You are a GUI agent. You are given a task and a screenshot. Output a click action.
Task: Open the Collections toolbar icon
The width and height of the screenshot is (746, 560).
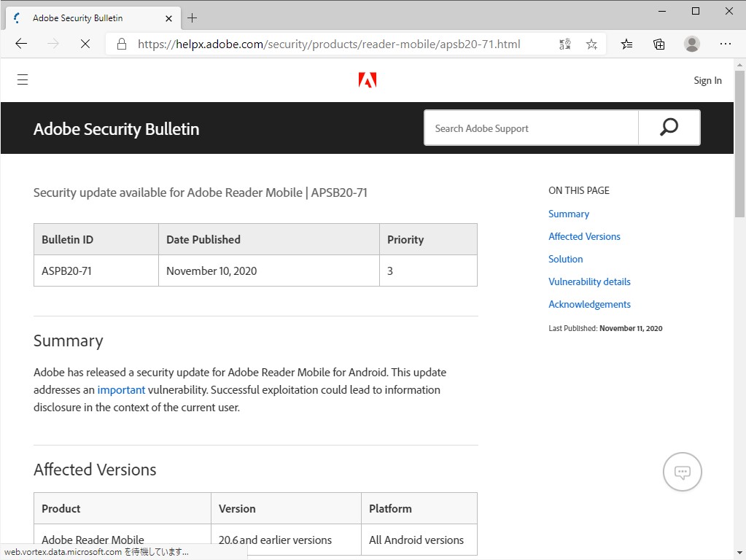(659, 44)
